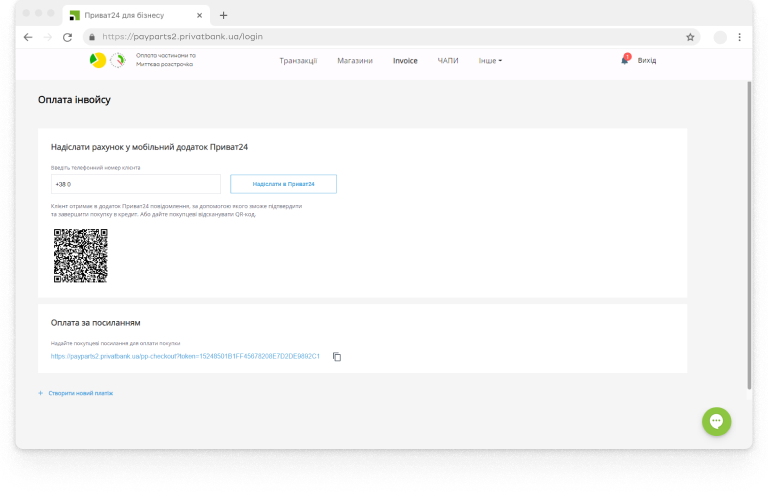
Task: Open the Транзакції menu item
Action: [x=298, y=61]
